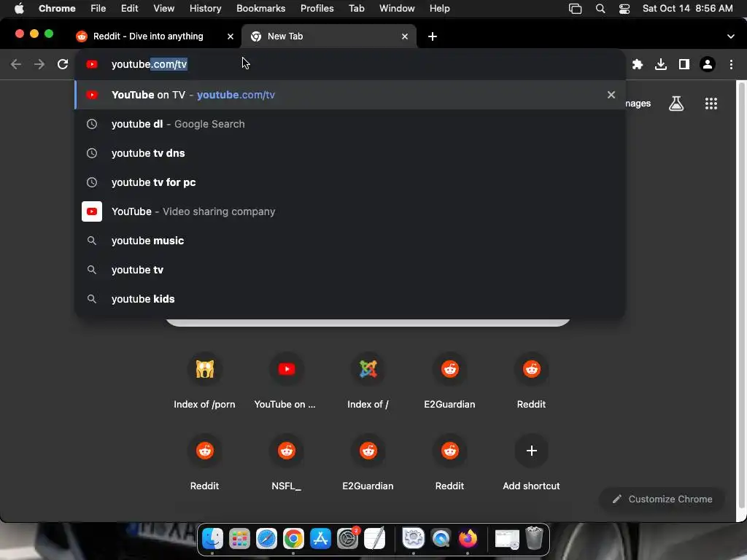Viewport: 747px width, 560px height.
Task: Select the 'youtube dl' history suggestion
Action: (x=350, y=124)
